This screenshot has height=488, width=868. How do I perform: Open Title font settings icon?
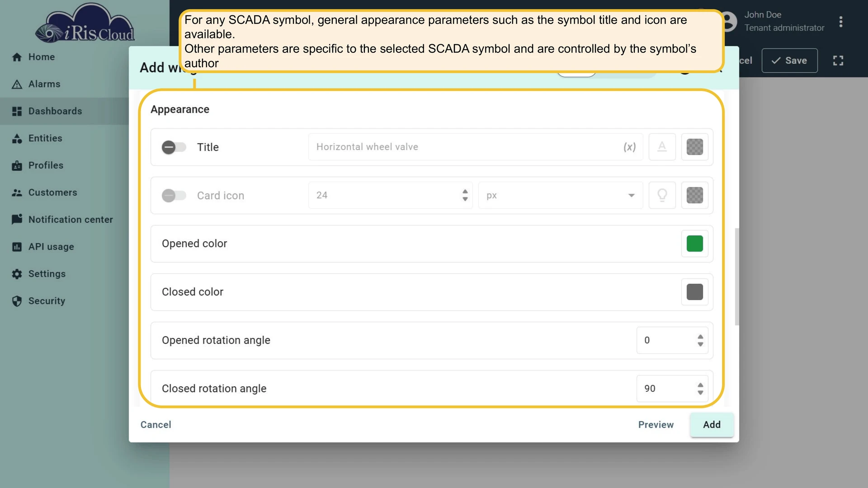[x=662, y=147]
